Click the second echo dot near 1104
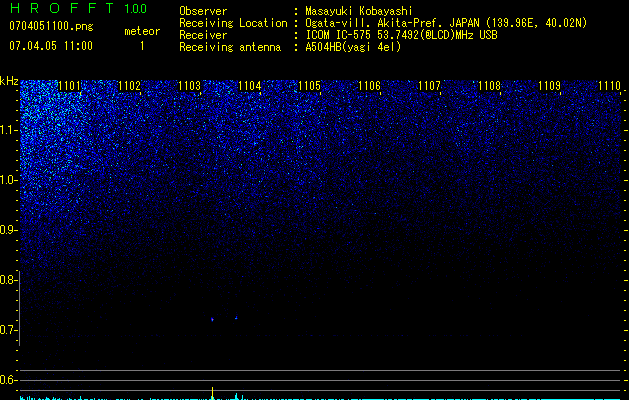The image size is (629, 400). 236,317
